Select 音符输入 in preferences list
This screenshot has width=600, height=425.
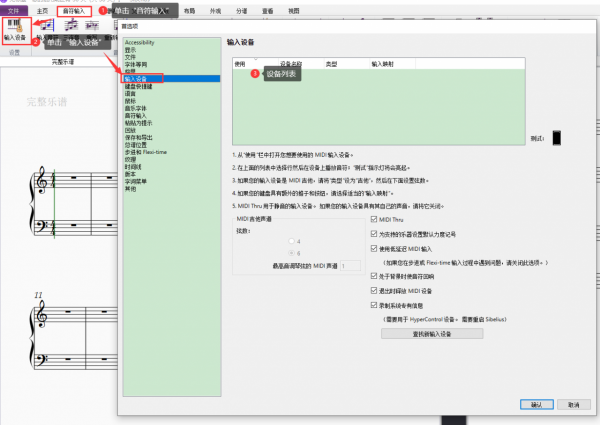136,116
